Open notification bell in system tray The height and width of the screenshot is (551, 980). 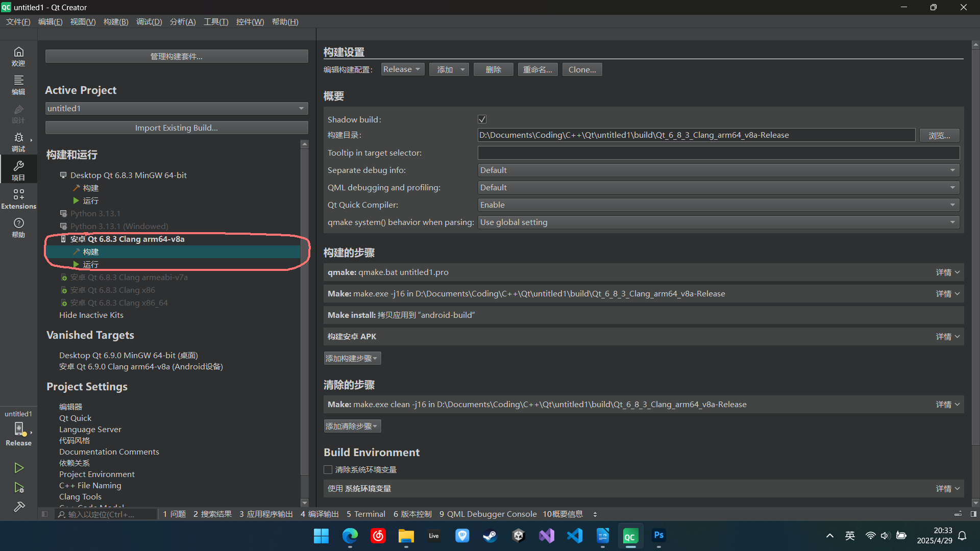962,536
